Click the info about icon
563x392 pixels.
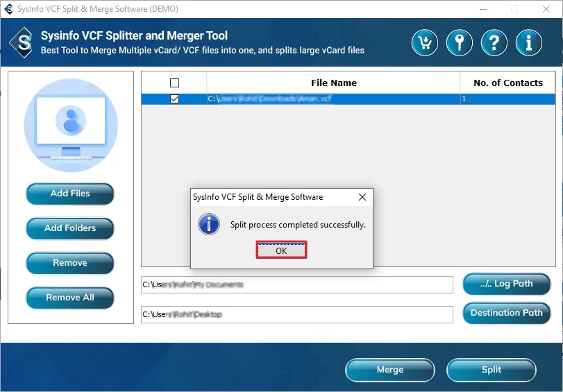528,43
